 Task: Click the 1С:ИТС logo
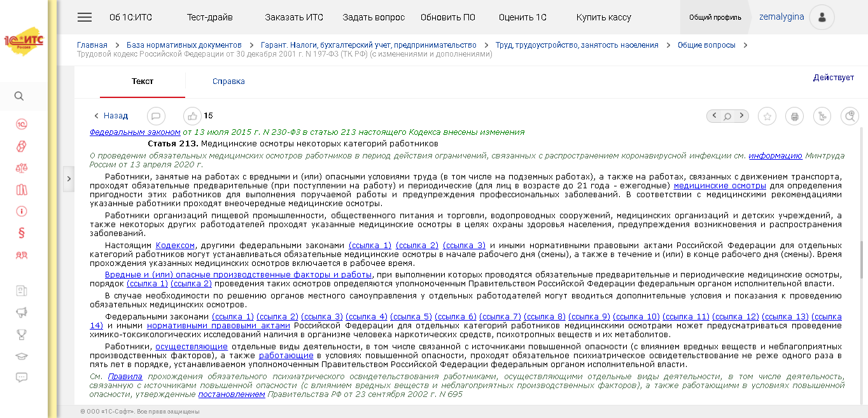tap(24, 42)
